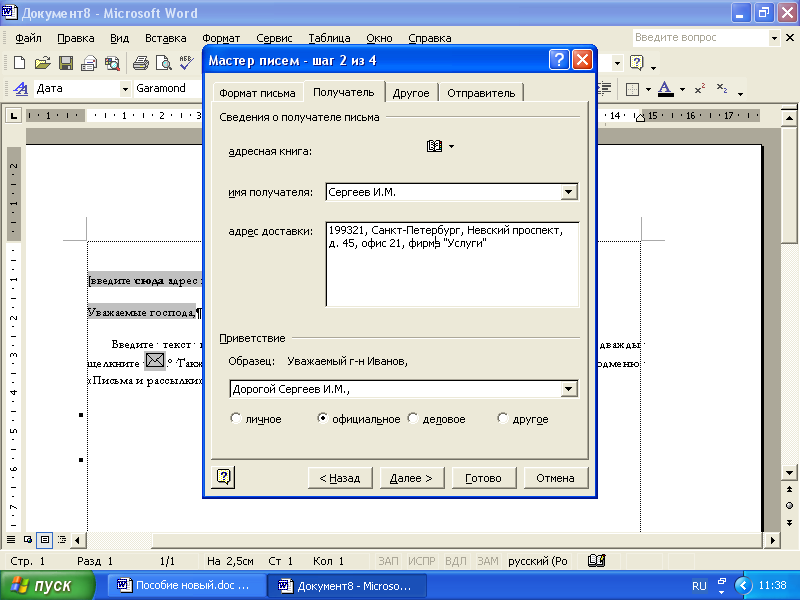Click the question-mark help button in dialog title bar
The width and height of the screenshot is (800, 600).
tap(559, 60)
